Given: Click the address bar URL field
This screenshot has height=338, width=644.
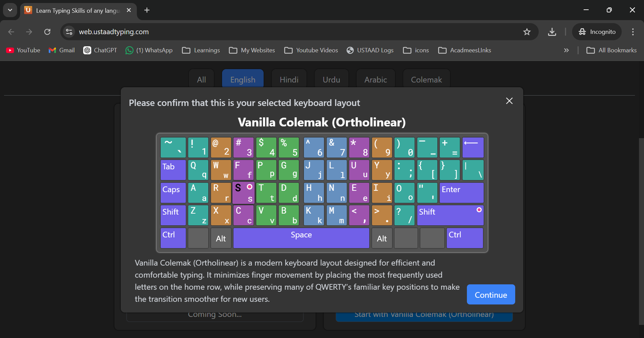Looking at the screenshot, I should coord(268,32).
